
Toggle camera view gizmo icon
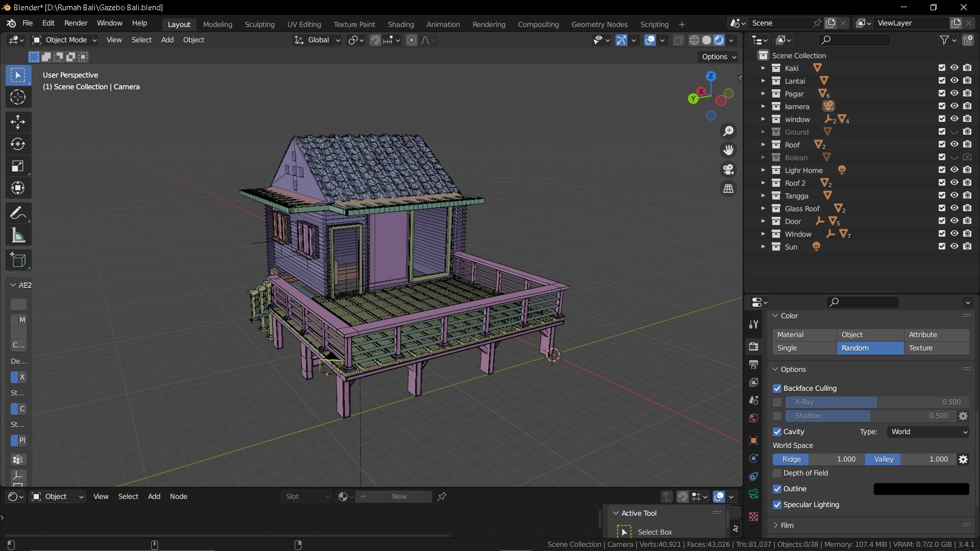(x=728, y=169)
